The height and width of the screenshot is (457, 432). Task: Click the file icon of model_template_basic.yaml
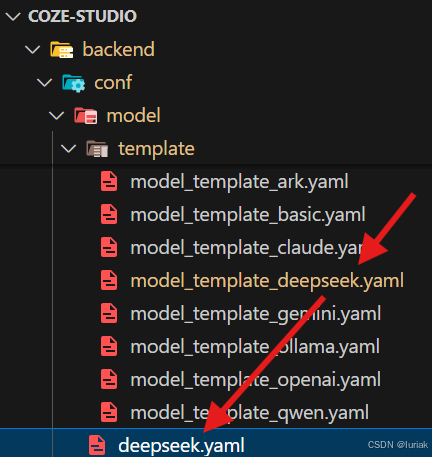[x=109, y=214]
